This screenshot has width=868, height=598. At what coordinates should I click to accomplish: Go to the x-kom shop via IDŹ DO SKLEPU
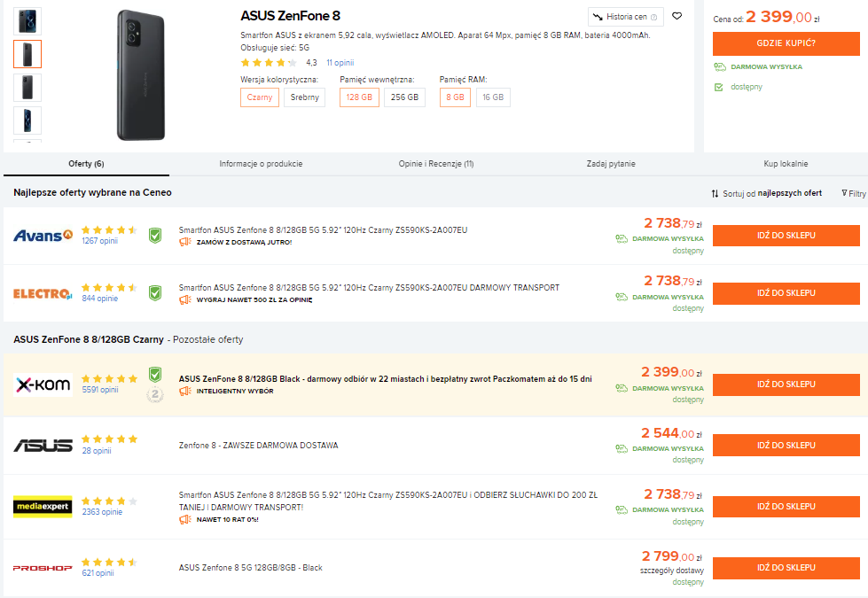coord(786,384)
